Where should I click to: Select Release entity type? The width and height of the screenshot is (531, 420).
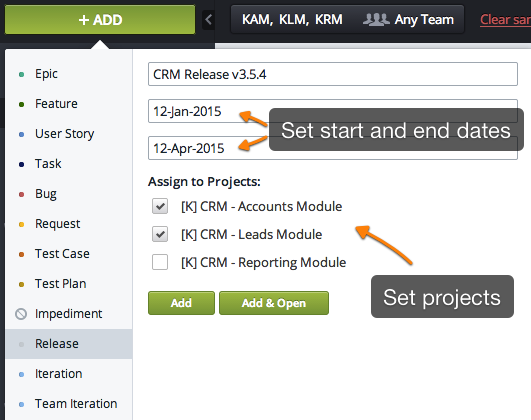click(x=69, y=344)
